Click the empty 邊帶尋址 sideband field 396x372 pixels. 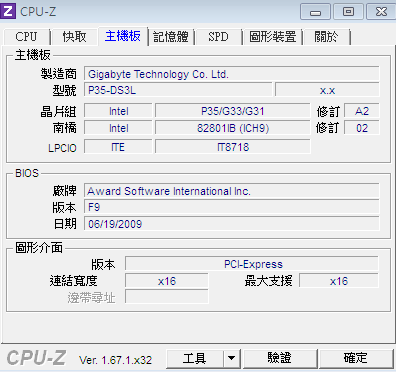point(167,297)
